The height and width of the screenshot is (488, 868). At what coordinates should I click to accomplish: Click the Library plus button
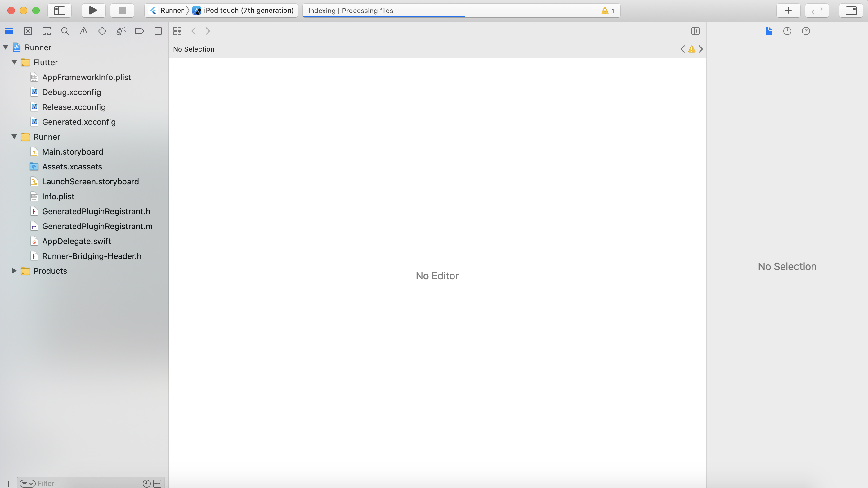pos(788,11)
